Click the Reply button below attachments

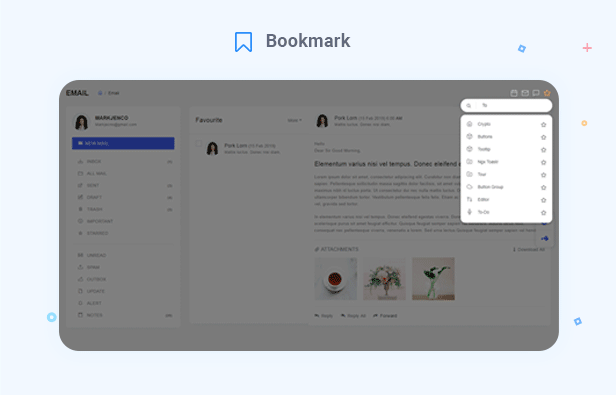pyautogui.click(x=323, y=316)
